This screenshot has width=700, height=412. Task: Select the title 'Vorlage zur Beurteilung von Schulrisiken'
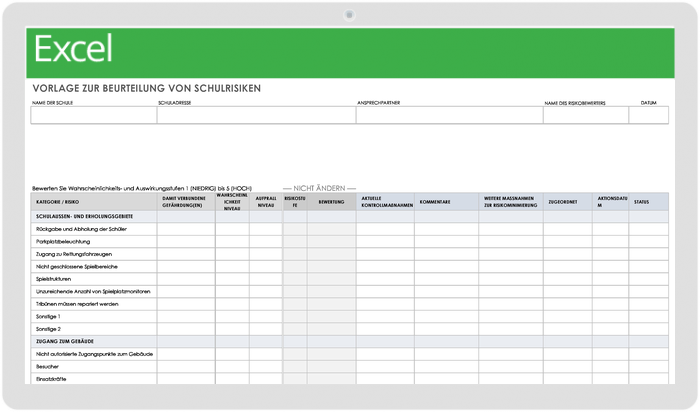[146, 88]
